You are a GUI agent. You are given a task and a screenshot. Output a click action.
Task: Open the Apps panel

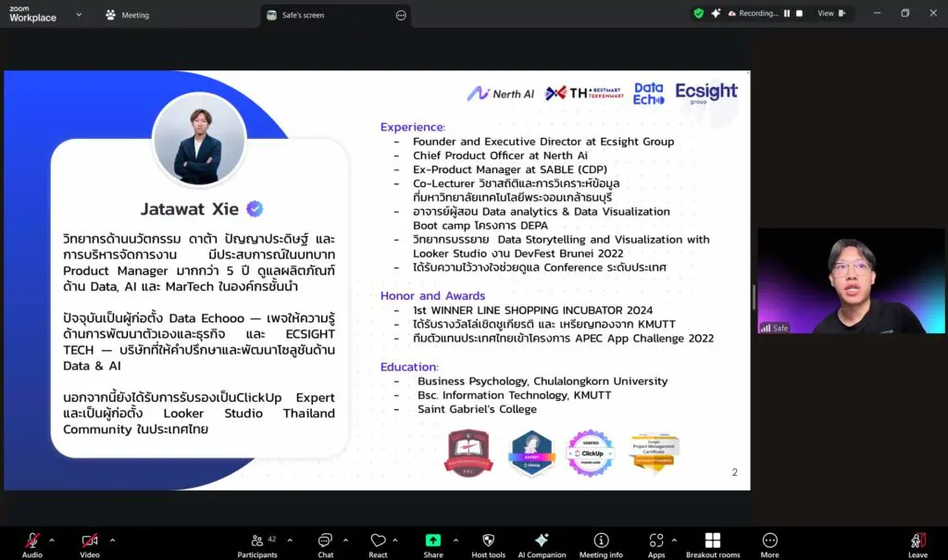pyautogui.click(x=656, y=544)
